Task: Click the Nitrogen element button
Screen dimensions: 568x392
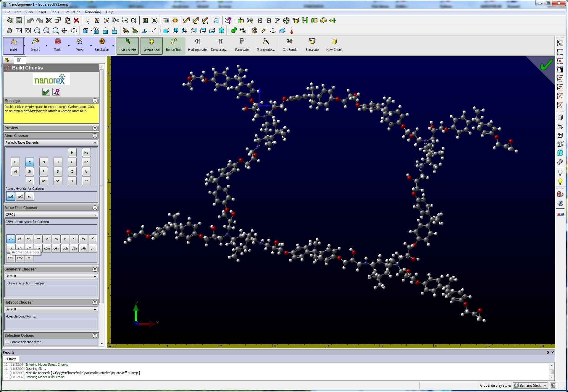Action: point(43,162)
